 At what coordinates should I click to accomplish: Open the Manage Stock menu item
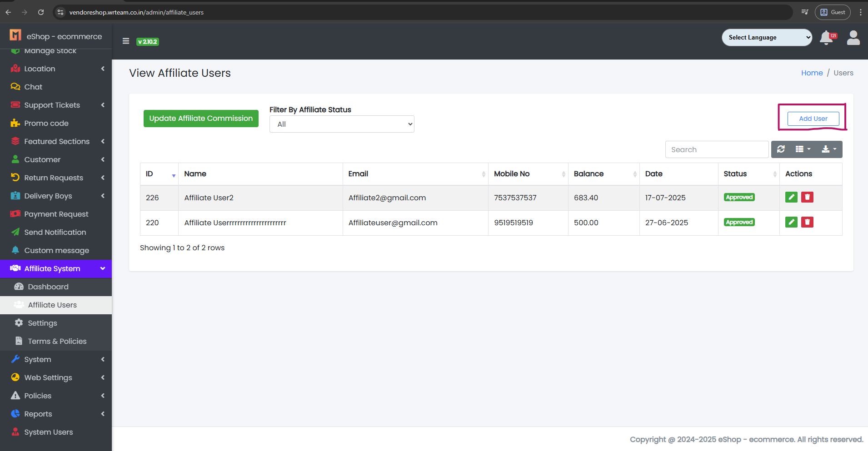coord(56,51)
